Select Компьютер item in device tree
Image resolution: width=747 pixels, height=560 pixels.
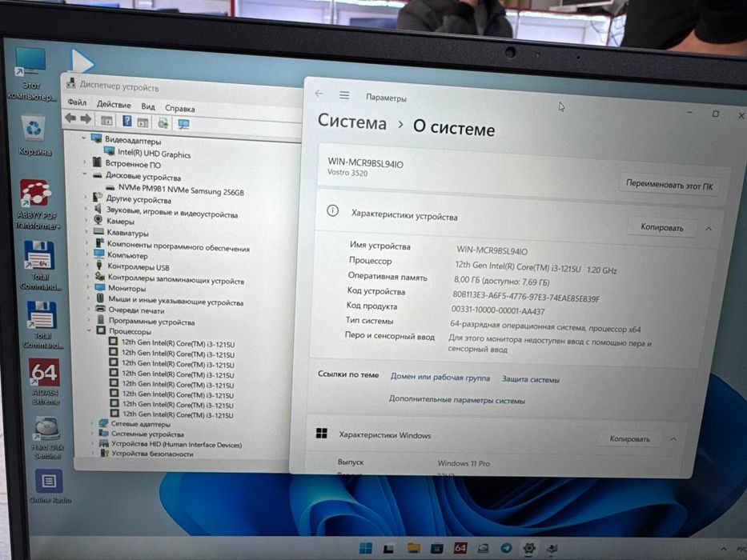click(127, 255)
